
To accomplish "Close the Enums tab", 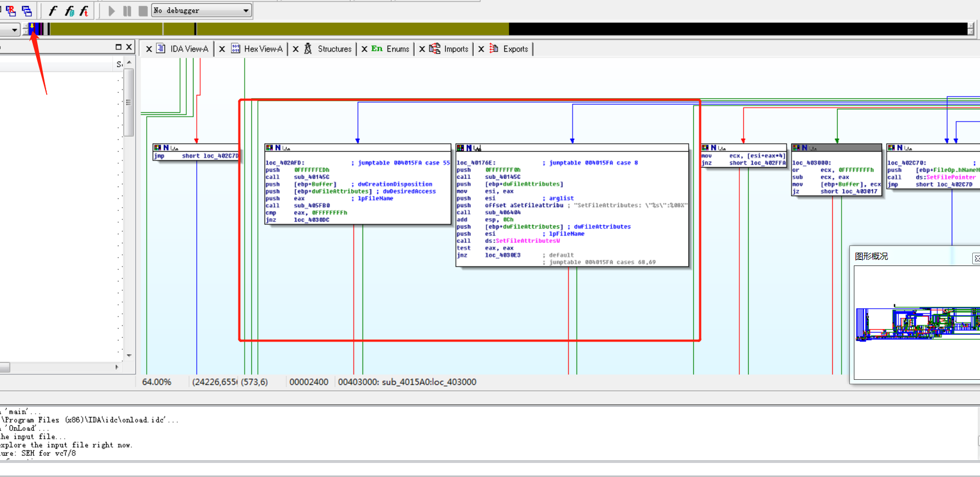I will coord(364,49).
